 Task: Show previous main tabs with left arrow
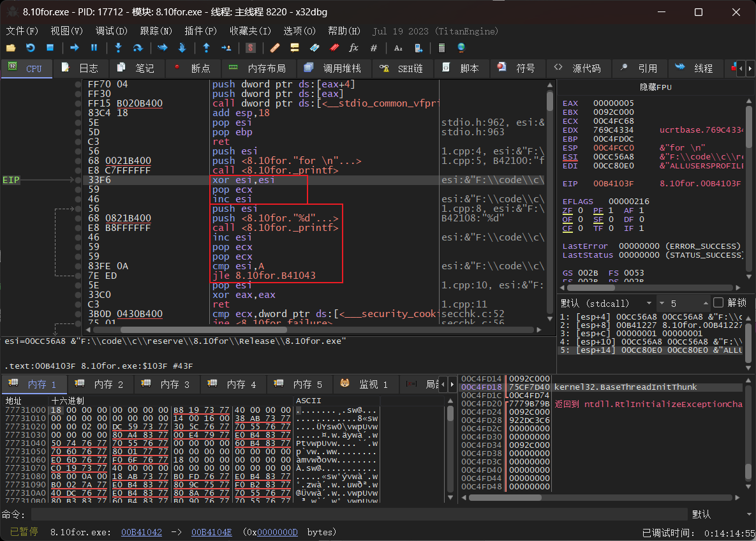[x=741, y=68]
